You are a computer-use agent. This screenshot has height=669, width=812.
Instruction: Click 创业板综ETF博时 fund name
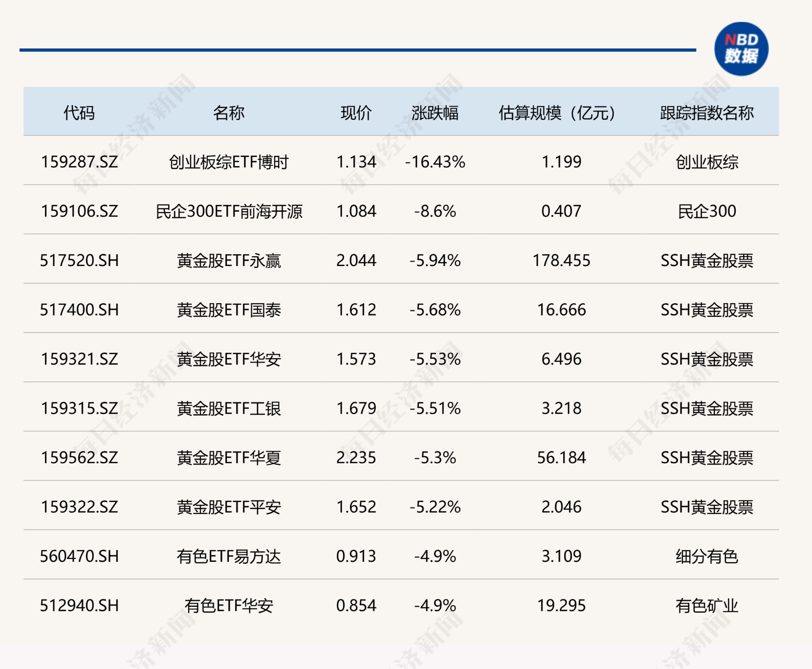pos(229,162)
